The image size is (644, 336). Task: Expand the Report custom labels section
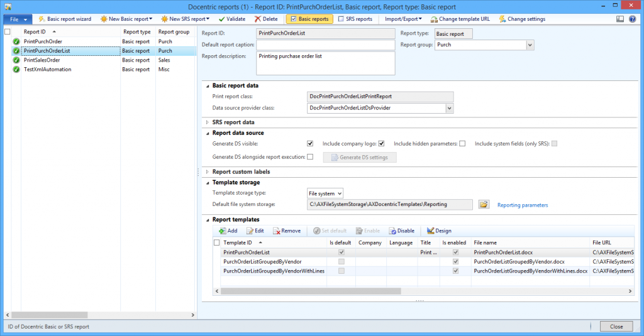tap(208, 172)
